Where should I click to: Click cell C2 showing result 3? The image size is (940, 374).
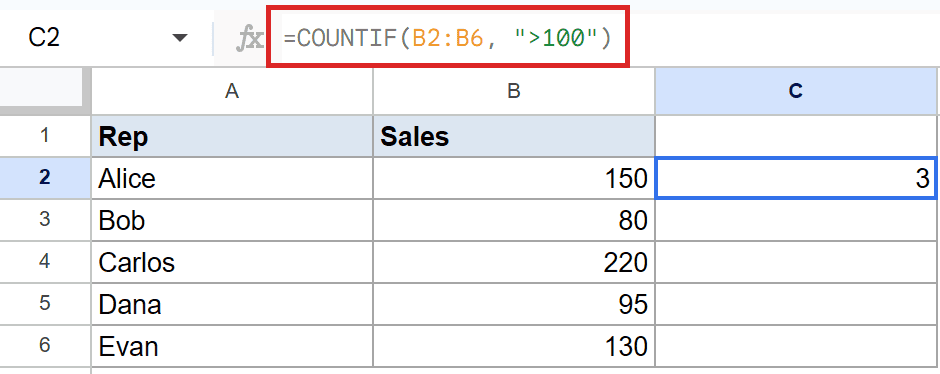click(796, 178)
